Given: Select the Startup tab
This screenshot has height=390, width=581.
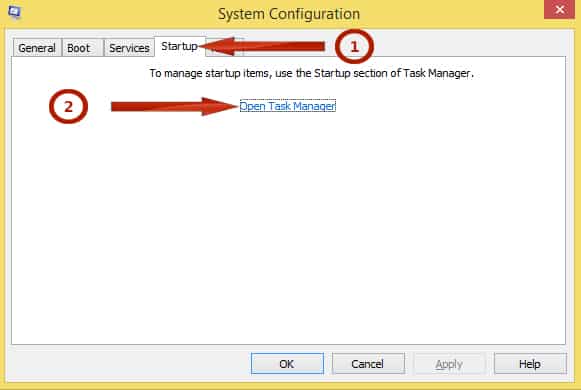Looking at the screenshot, I should (x=180, y=46).
